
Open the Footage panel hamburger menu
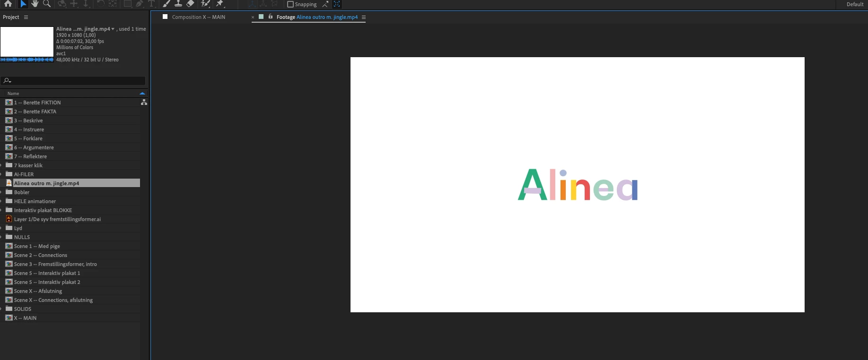(364, 17)
